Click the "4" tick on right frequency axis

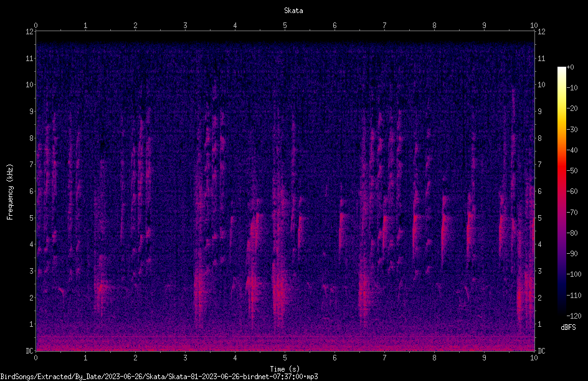coord(539,244)
